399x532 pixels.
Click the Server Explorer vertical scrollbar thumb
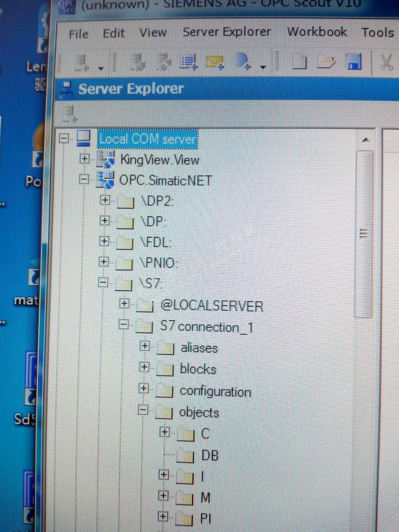pyautogui.click(x=364, y=233)
